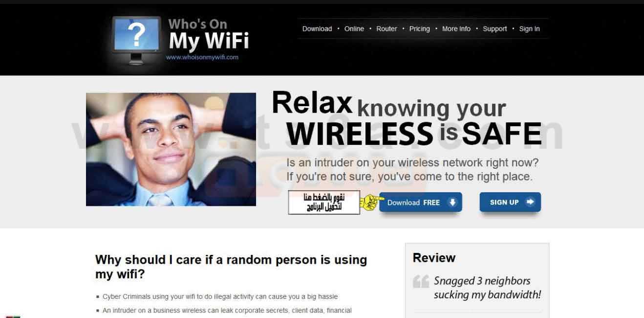Image resolution: width=644 pixels, height=318 pixels.
Task: Click the yellow pointing hand icon
Action: [x=372, y=202]
